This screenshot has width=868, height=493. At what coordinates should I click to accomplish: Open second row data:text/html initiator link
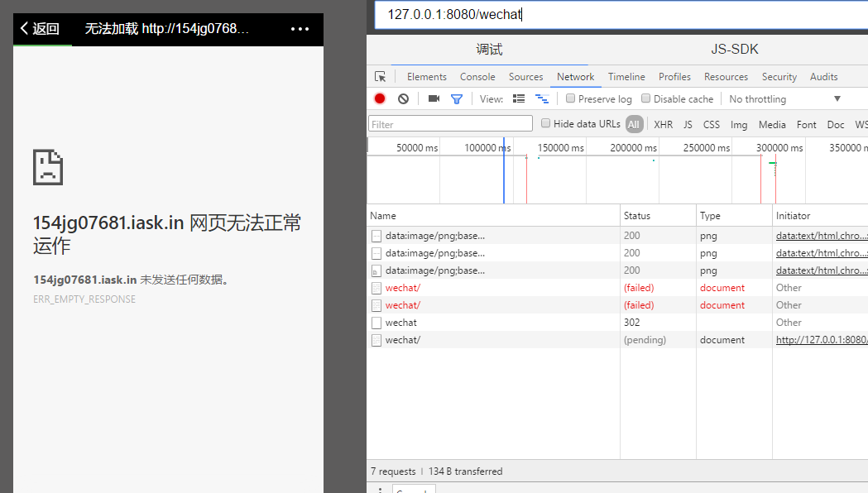pos(822,253)
